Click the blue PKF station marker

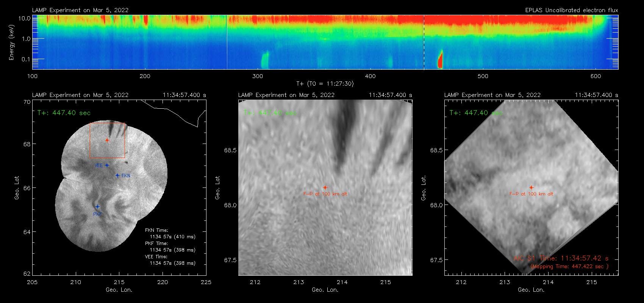click(x=97, y=206)
